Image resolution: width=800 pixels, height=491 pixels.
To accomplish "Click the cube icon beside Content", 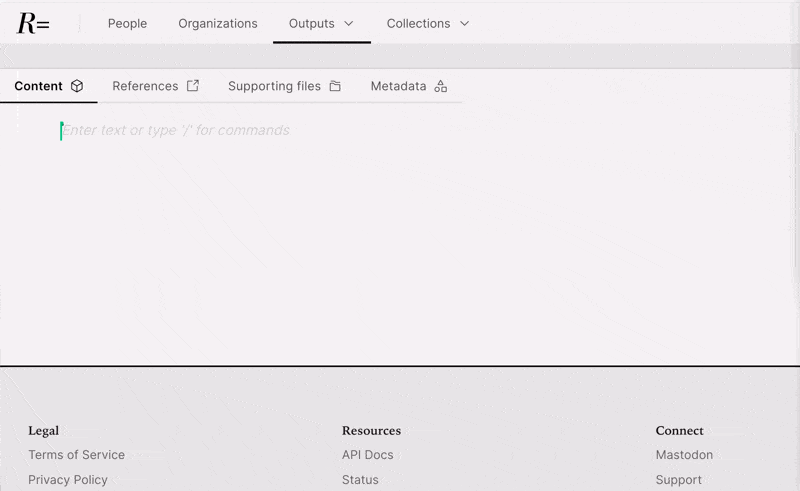I will pyautogui.click(x=77, y=86).
